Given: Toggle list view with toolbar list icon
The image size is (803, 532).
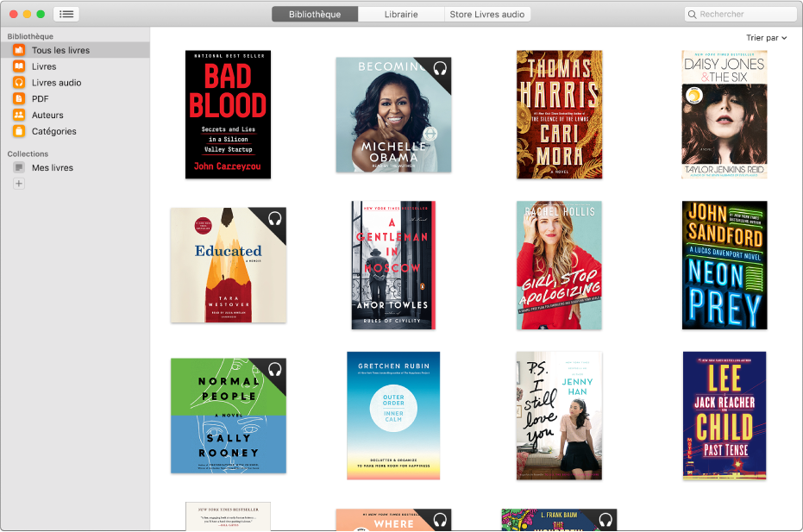Looking at the screenshot, I should click(x=66, y=14).
